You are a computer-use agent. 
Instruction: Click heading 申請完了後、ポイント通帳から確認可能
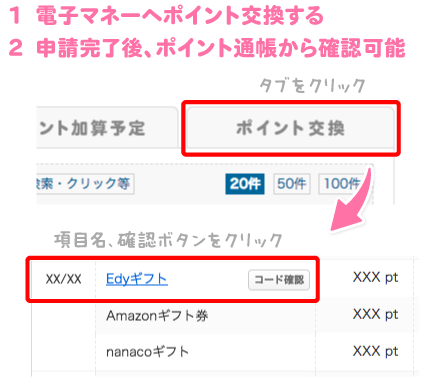point(221,48)
